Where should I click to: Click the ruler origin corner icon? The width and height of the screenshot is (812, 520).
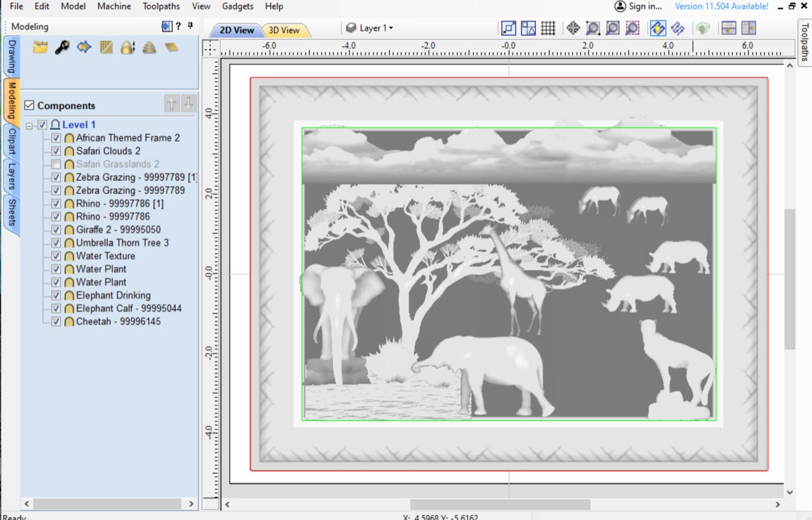click(x=210, y=48)
